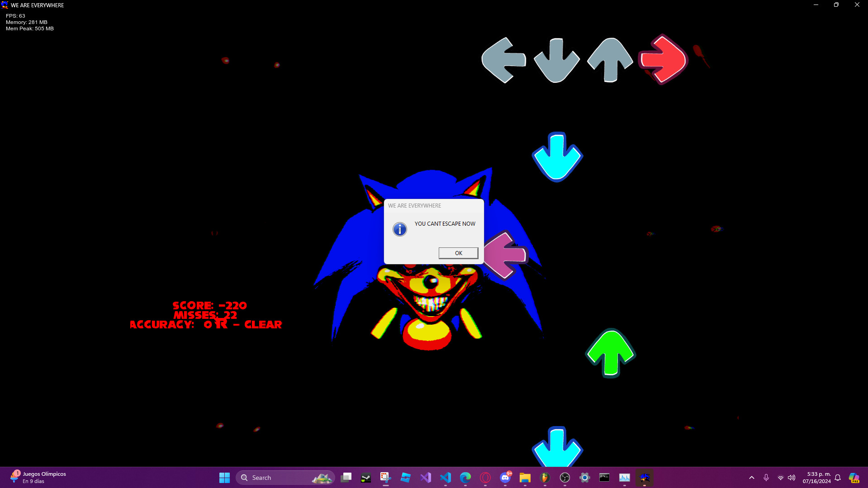Launch Visual Studio Code from the taskbar
868x488 pixels.
click(446, 478)
